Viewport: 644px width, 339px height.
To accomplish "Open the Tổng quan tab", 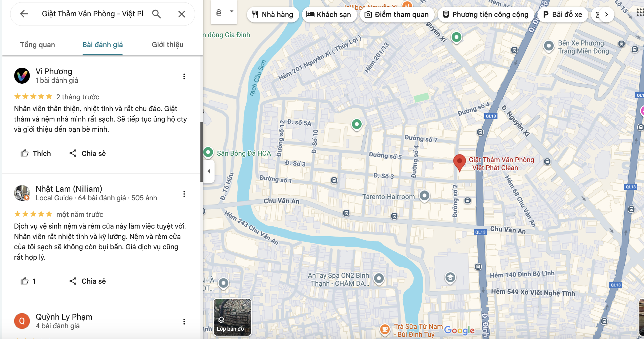I will pos(38,45).
